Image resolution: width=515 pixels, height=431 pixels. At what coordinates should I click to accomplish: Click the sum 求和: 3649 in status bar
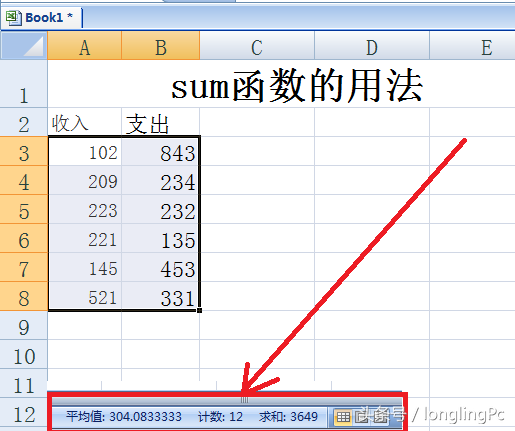click(x=288, y=417)
